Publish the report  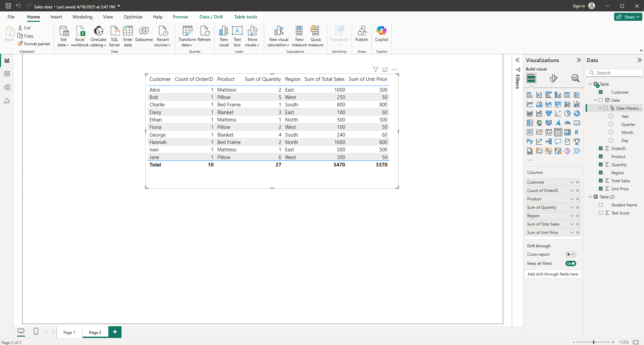coord(361,34)
